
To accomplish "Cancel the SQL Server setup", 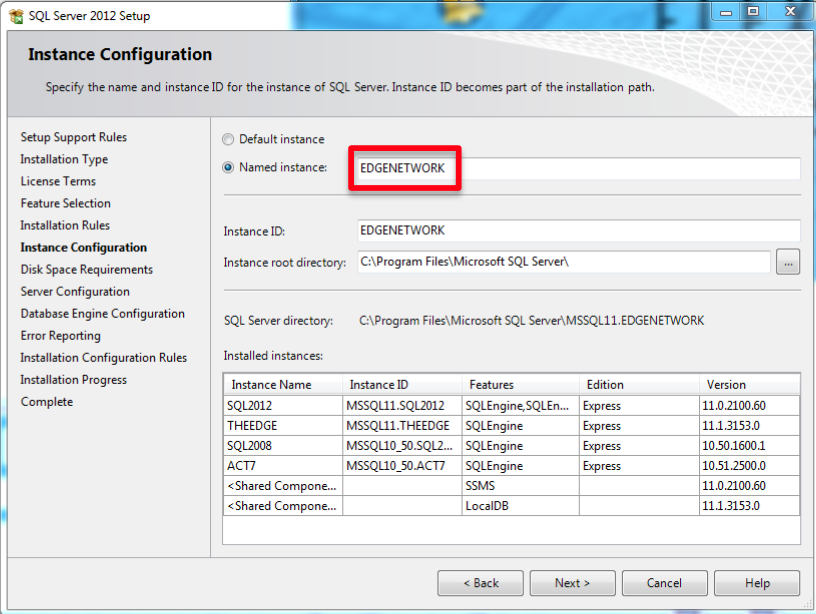I will pyautogui.click(x=665, y=583).
